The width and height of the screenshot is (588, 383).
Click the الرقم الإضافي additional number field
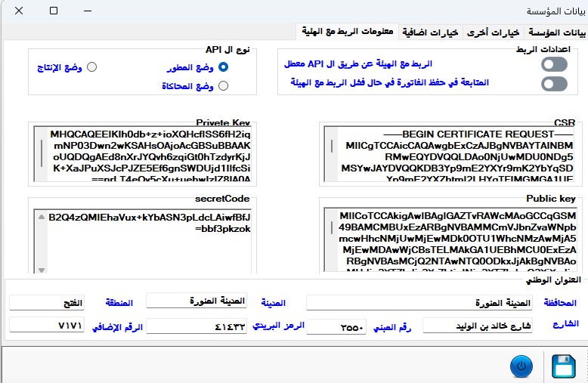point(47,325)
